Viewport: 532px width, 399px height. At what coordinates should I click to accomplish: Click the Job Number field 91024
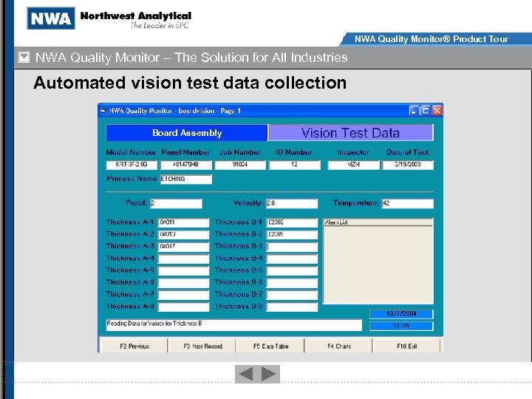240,165
